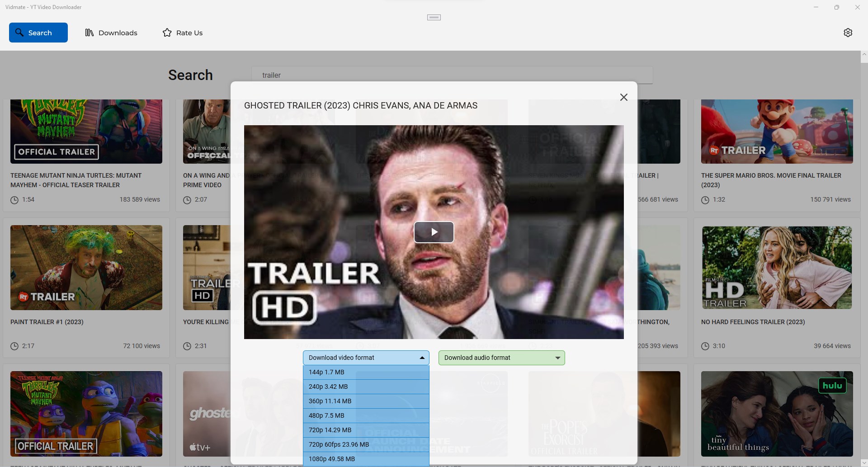868x467 pixels.
Task: Click 'NO HARD FEELINGS TRAILER (2023)' title text
Action: coord(753,322)
